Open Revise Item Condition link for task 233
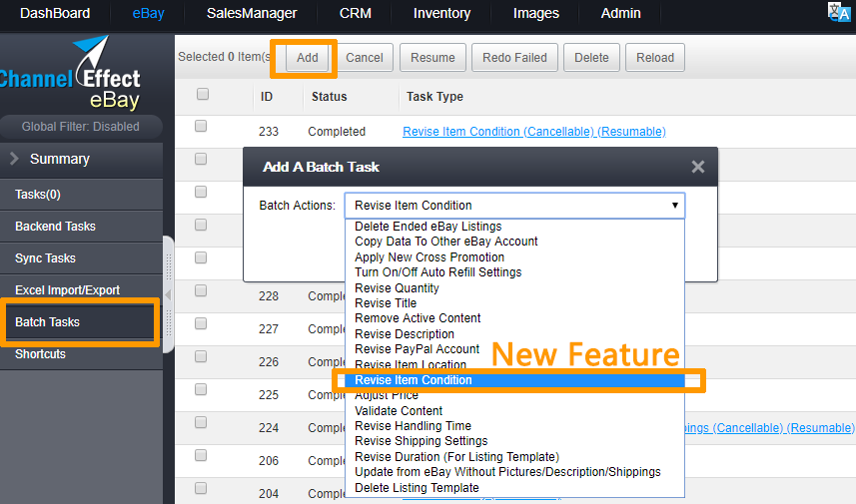 pyautogui.click(x=534, y=132)
